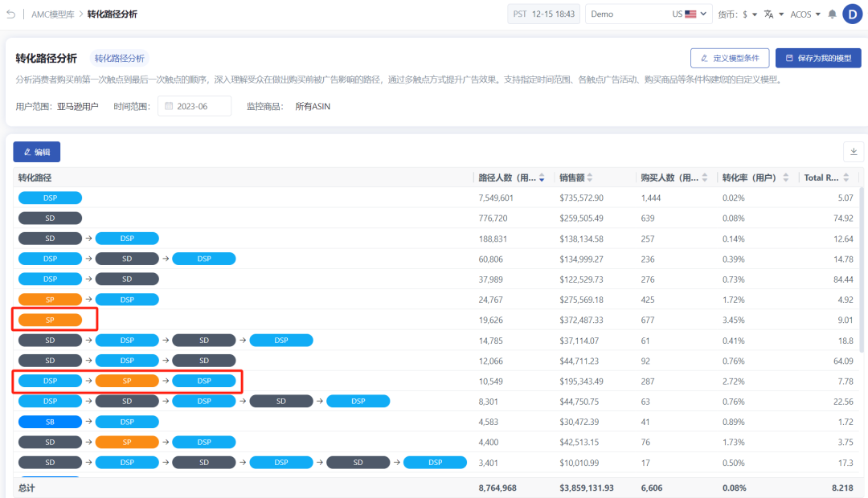Click the AMC模型库 breadcrumb
This screenshot has width=868, height=498.
(x=52, y=14)
